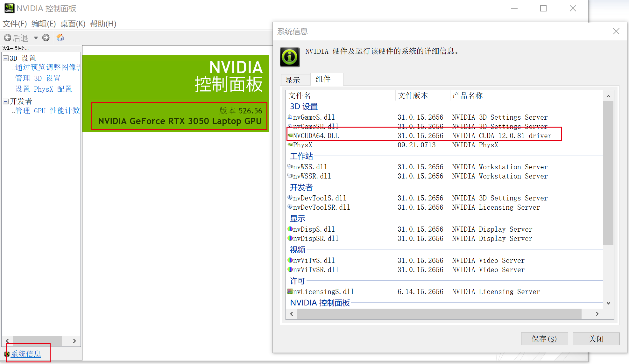The height and width of the screenshot is (364, 629).
Task: Select the NVCUDA64.DLL file icon row
Action: click(290, 136)
